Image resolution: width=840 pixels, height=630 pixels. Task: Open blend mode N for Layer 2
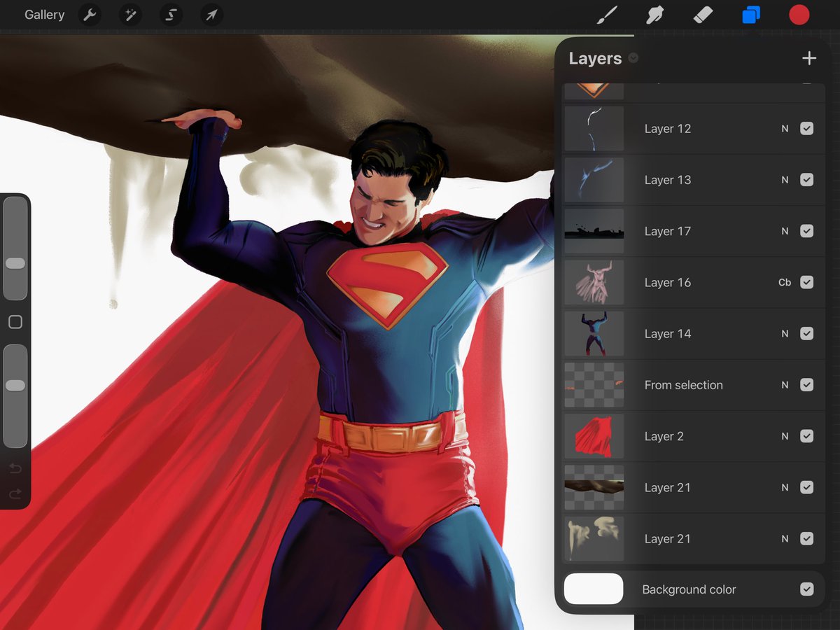(785, 436)
